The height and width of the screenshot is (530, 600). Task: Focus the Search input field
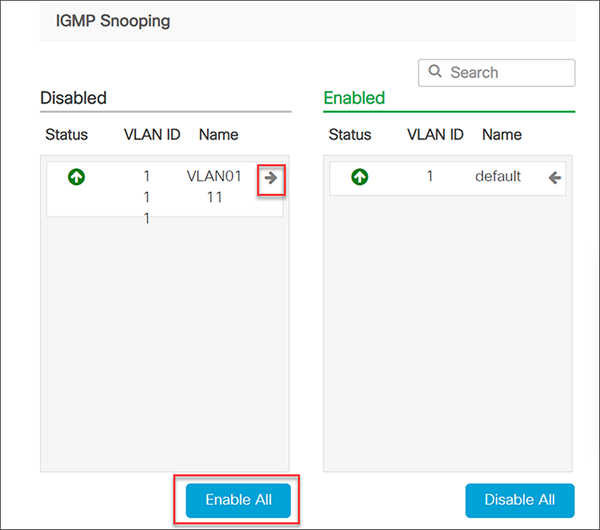497,73
